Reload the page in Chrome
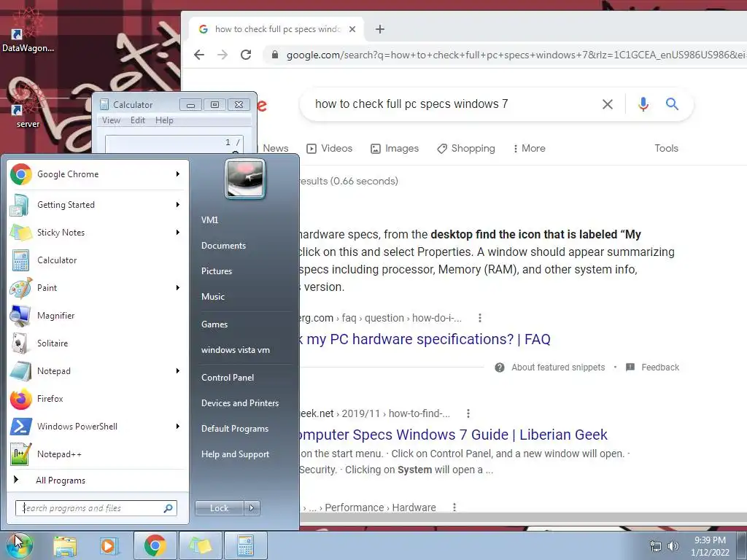Screen dimensions: 747x560 (246, 55)
